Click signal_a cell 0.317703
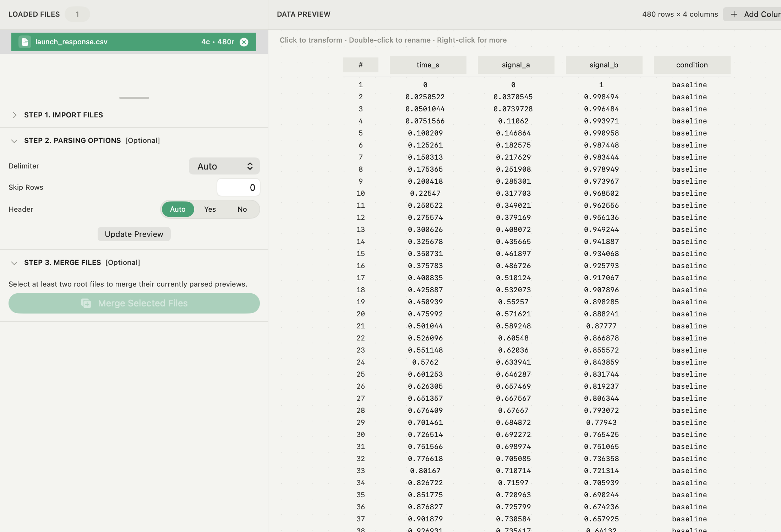 pos(513,193)
